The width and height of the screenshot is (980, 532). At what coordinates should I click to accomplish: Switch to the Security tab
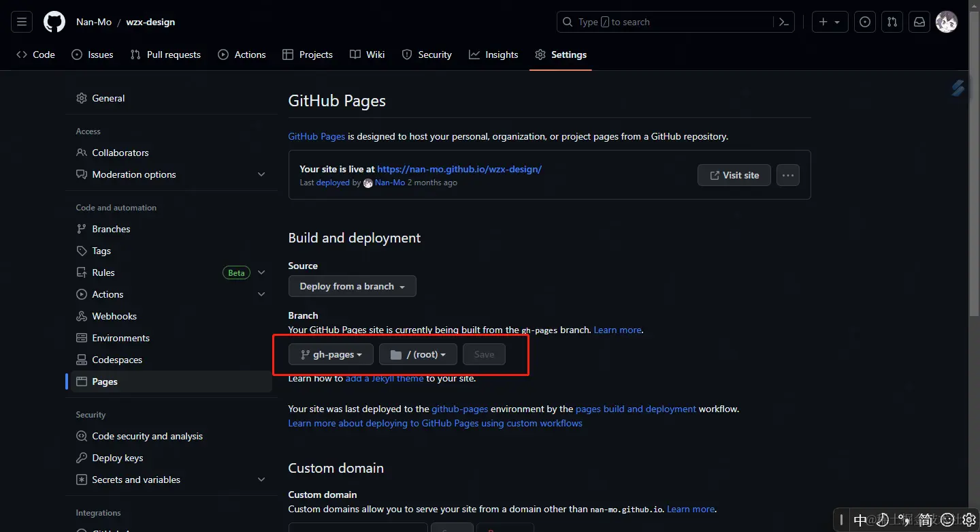(427, 54)
